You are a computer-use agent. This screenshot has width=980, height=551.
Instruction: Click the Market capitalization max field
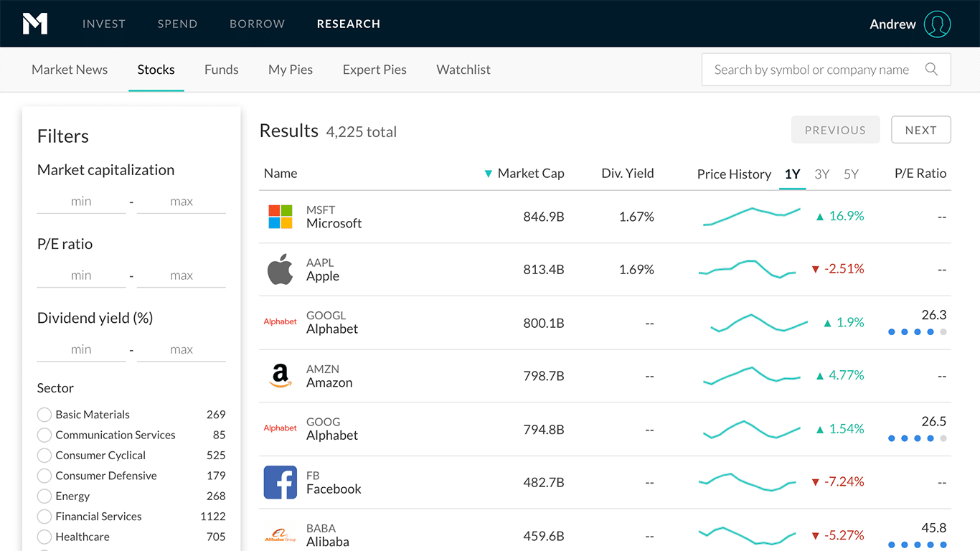coord(182,202)
